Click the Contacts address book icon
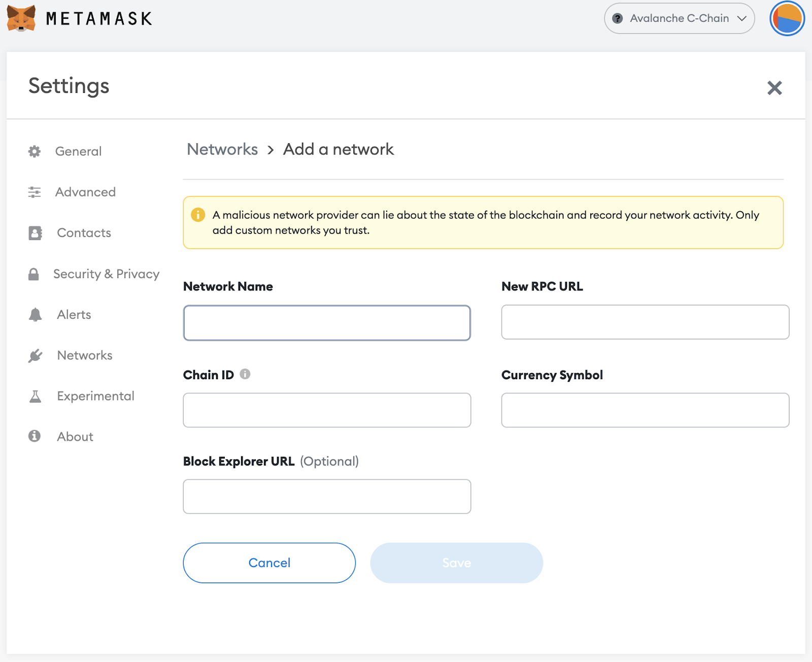Image resolution: width=812 pixels, height=662 pixels. coord(35,233)
